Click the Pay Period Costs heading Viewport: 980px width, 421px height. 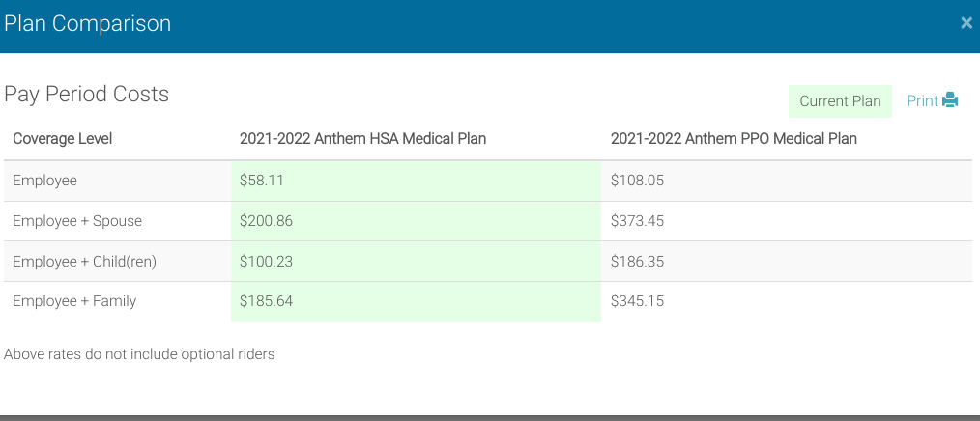(x=87, y=95)
